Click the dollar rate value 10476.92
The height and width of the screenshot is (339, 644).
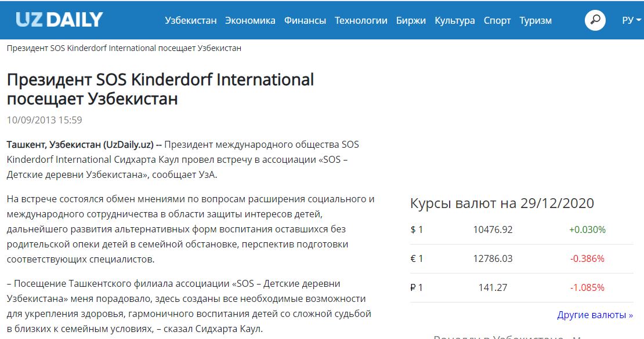click(x=493, y=229)
